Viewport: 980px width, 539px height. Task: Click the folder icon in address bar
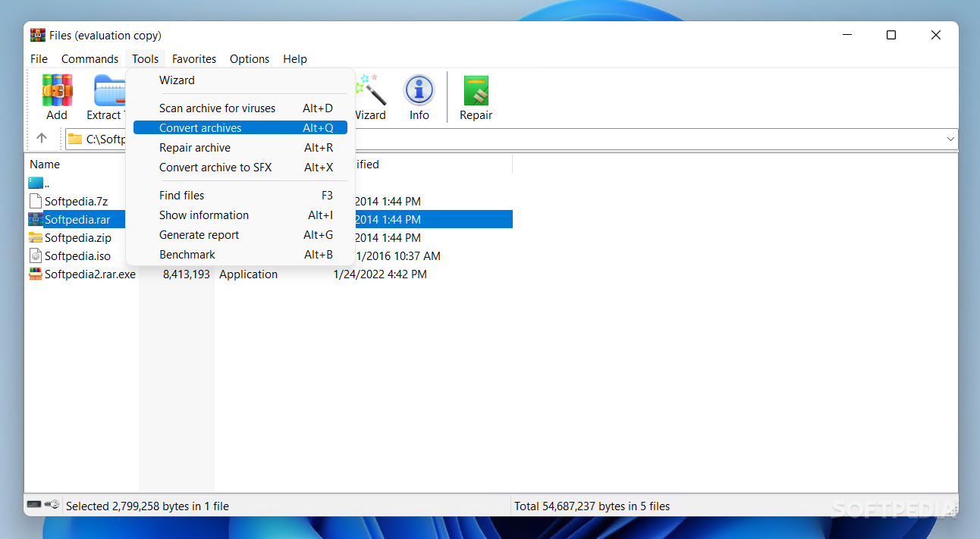pyautogui.click(x=74, y=139)
